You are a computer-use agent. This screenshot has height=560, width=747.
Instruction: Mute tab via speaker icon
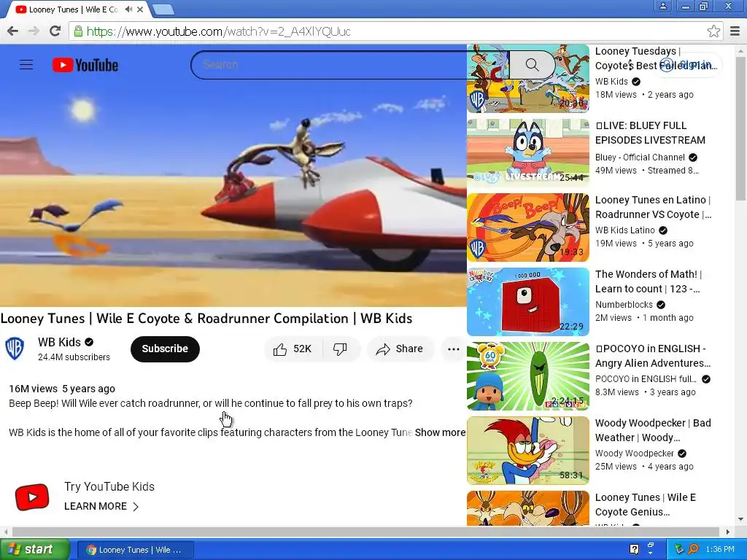click(128, 9)
